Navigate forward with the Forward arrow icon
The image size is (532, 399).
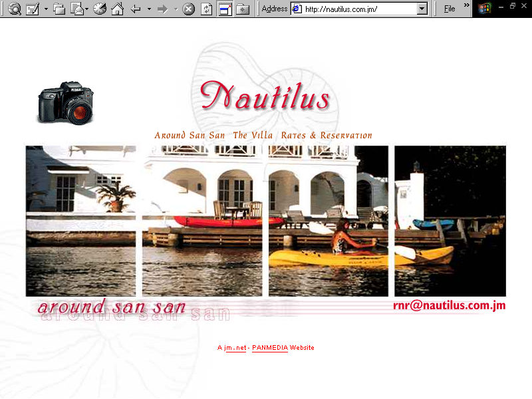click(x=162, y=9)
